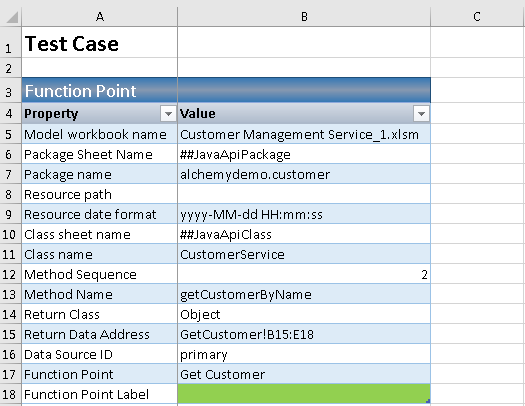Select the green Function Point Label value cell
The image size is (525, 406).
click(x=304, y=394)
